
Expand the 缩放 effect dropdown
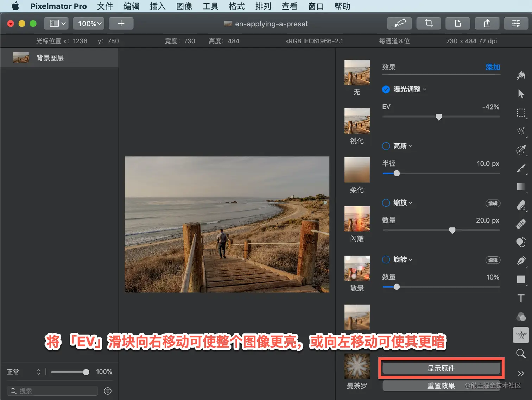411,203
